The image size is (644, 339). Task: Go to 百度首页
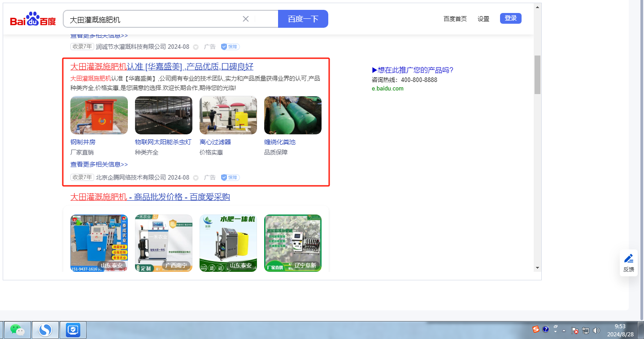[455, 19]
